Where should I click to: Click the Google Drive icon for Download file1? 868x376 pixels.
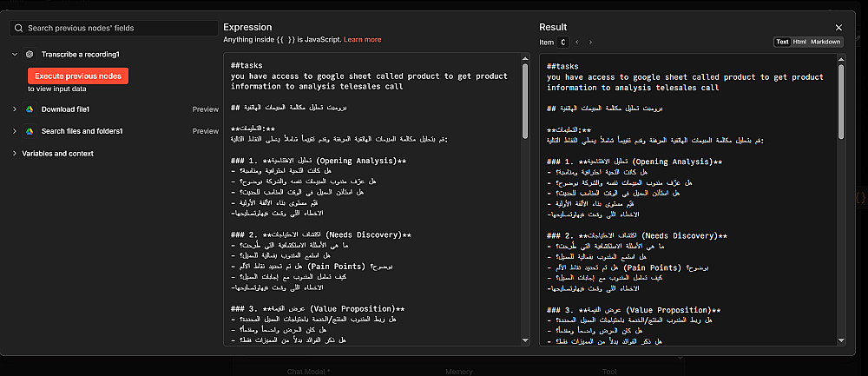(30, 109)
